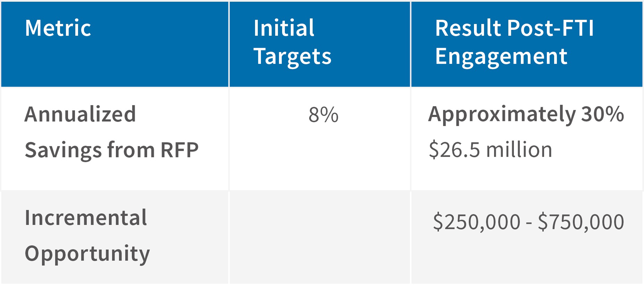644x286 pixels.
Task: Click the empty Initial Targets cell for Incremental Opportunity
Action: tap(320, 237)
